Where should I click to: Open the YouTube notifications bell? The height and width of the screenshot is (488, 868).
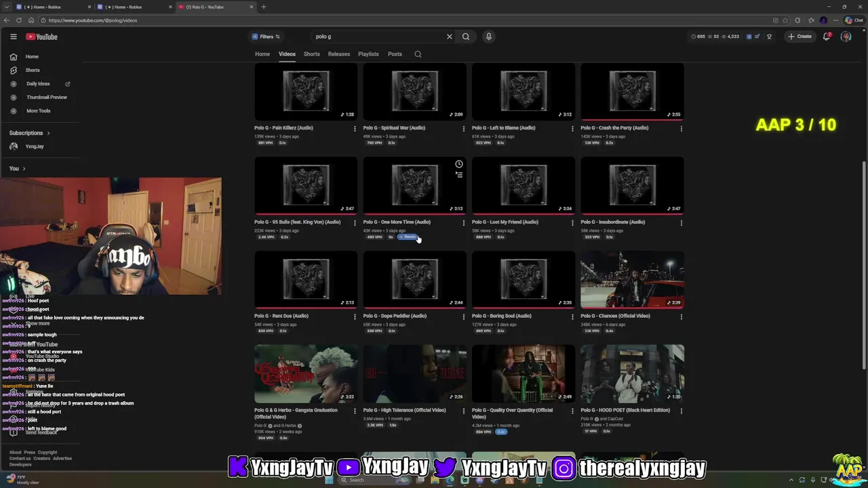coord(826,37)
